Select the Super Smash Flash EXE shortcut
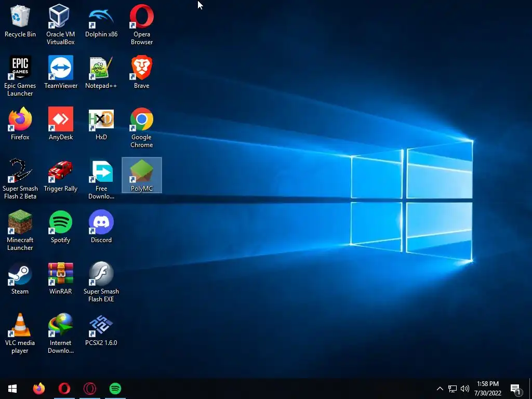Image resolution: width=532 pixels, height=399 pixels. [x=101, y=282]
